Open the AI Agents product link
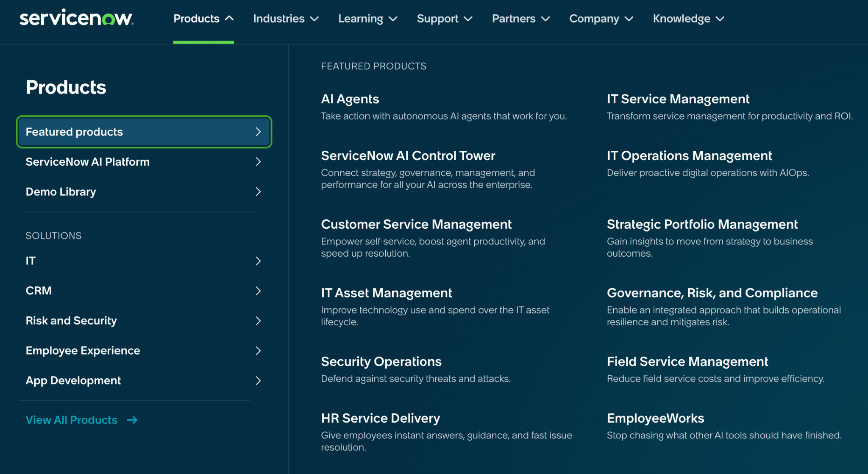868x474 pixels. (350, 99)
